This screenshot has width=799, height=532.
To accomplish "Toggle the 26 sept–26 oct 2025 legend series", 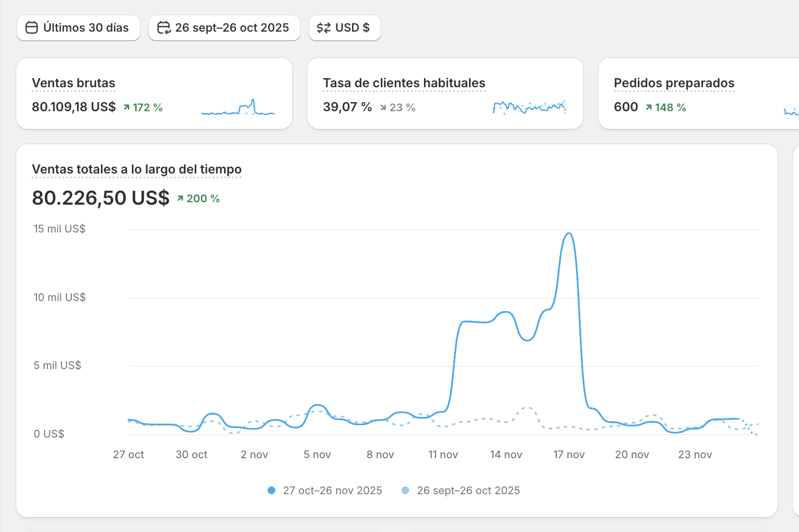I will coord(460,490).
